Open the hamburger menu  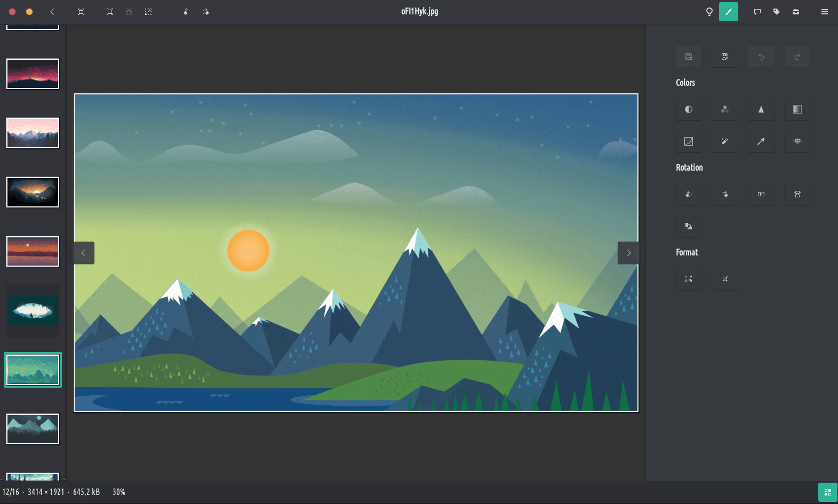pos(824,12)
